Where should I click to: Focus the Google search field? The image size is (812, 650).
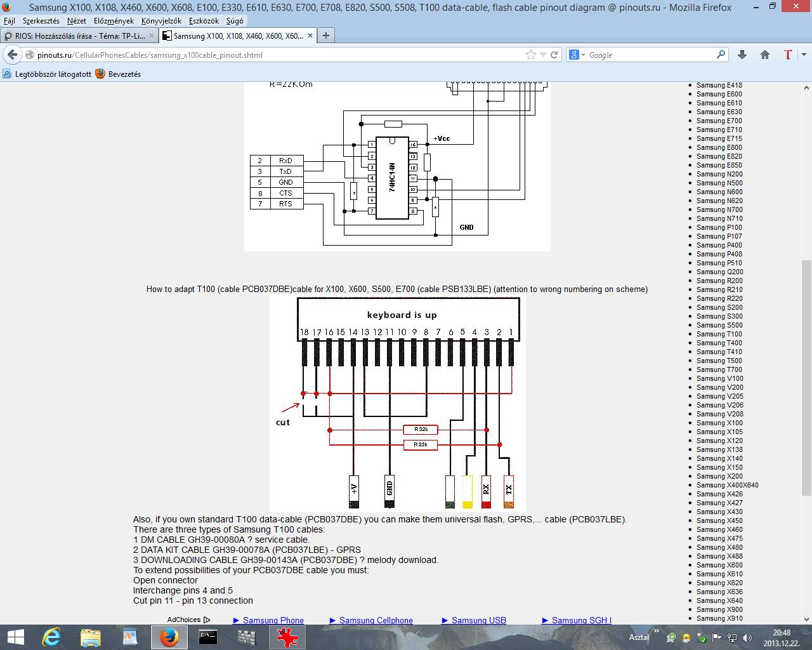point(651,55)
